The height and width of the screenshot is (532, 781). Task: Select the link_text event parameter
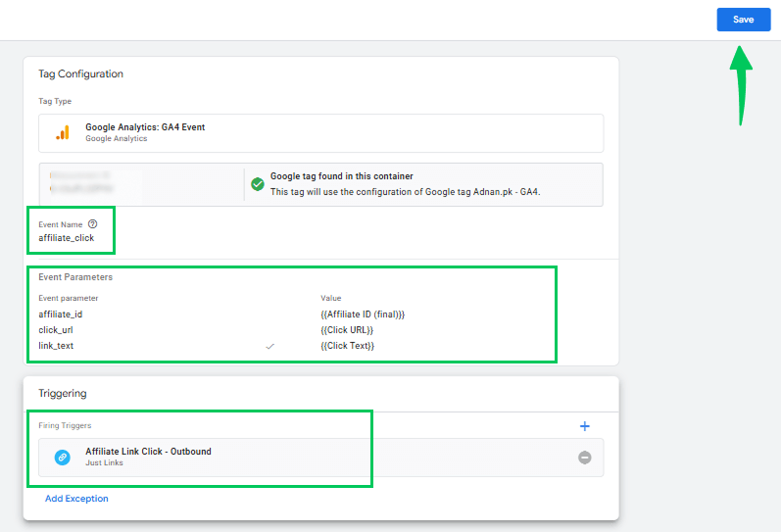coord(56,346)
